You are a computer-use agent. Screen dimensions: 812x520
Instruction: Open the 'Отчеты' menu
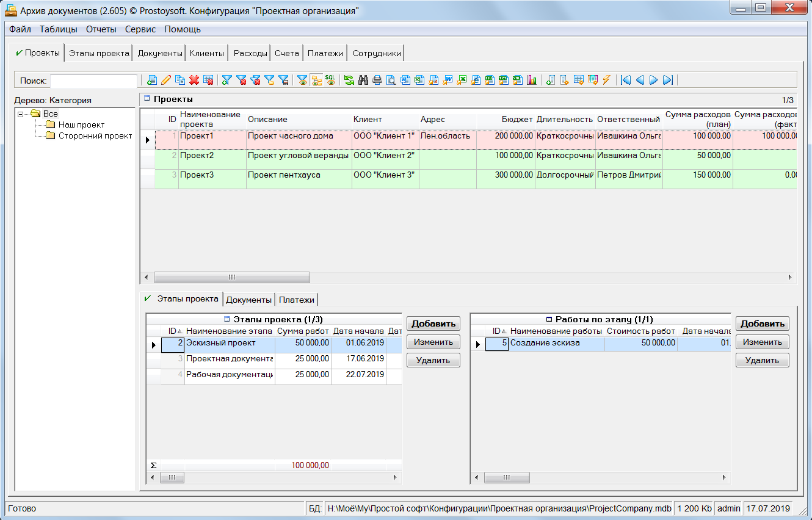pos(101,29)
